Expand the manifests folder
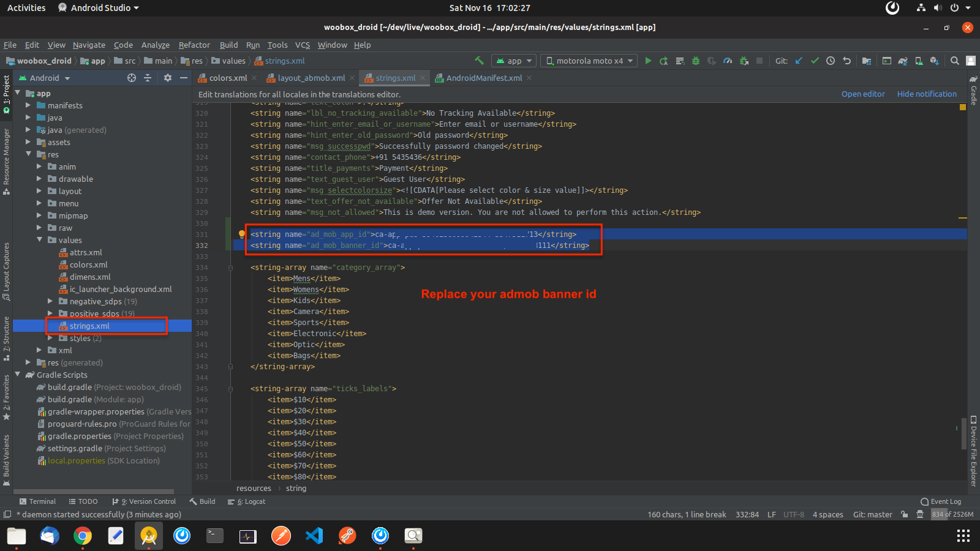This screenshot has width=980, height=551. [28, 105]
